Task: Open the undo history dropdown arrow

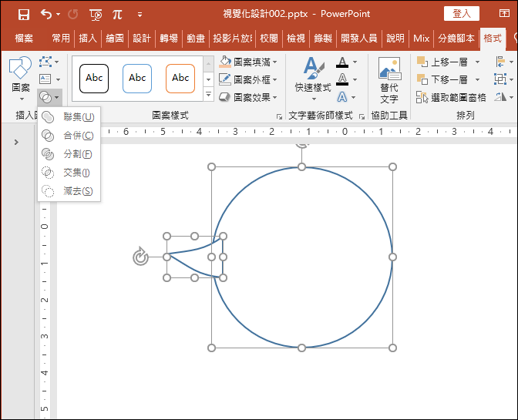Action: pos(58,14)
